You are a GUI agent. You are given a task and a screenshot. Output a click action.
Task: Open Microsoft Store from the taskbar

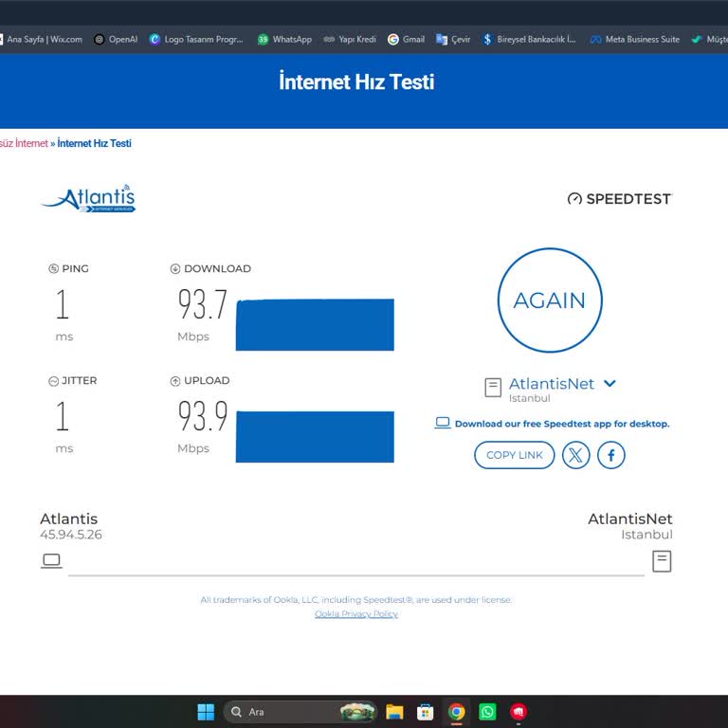pos(426,712)
